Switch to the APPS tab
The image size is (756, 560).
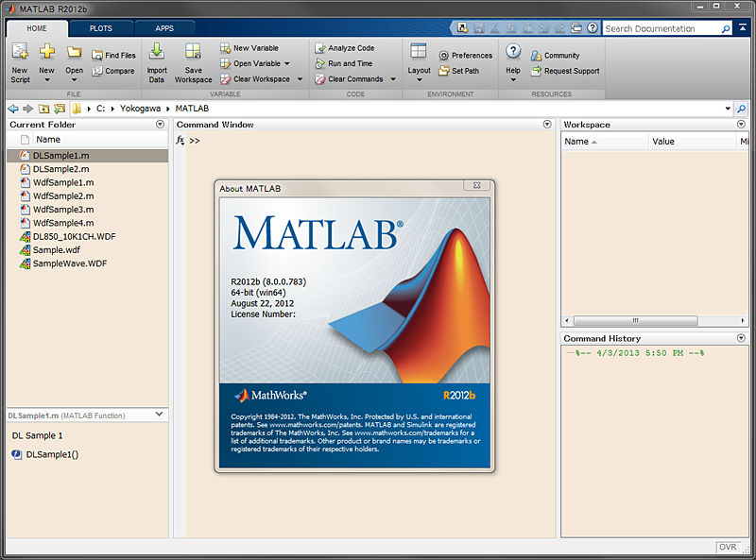click(164, 28)
